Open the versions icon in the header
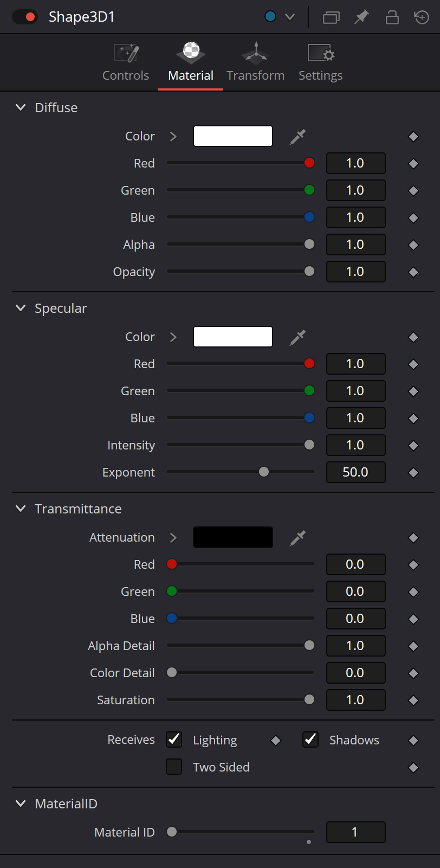This screenshot has width=440, height=868. pyautogui.click(x=331, y=17)
